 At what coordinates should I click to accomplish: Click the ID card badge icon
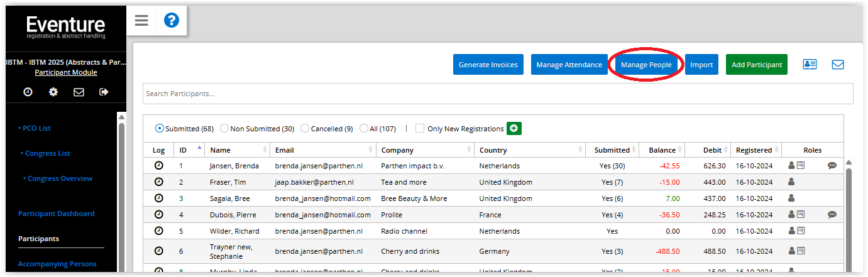[x=810, y=65]
